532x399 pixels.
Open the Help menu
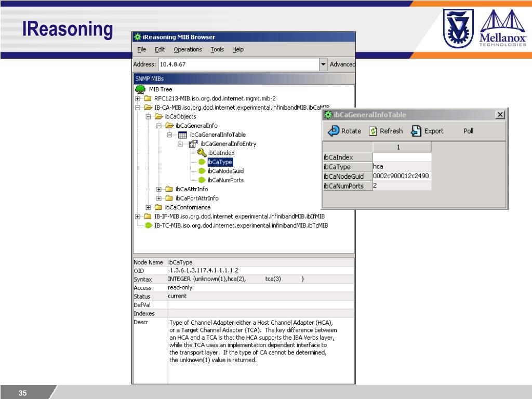point(238,49)
